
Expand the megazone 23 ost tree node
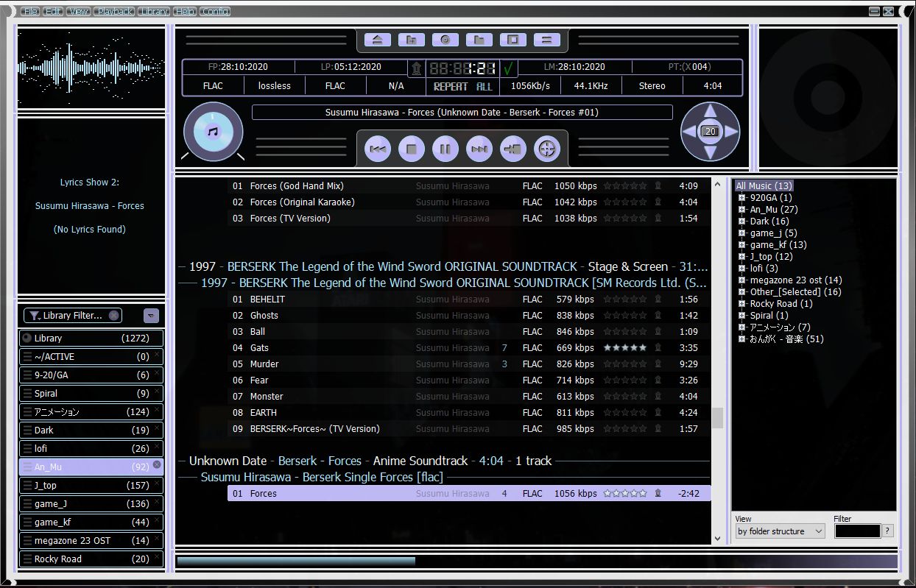[741, 280]
